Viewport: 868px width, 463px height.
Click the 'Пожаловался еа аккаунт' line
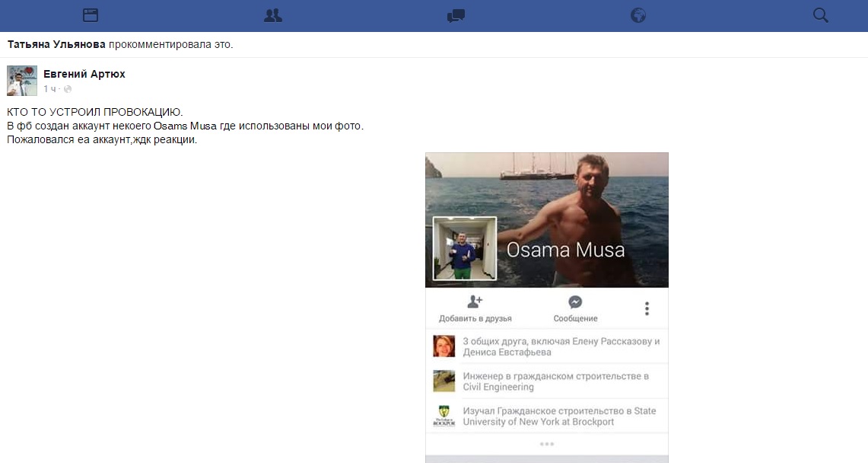102,139
